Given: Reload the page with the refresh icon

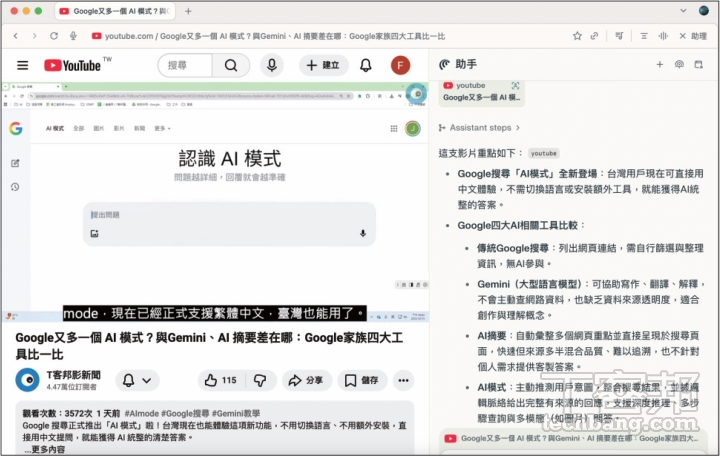Looking at the screenshot, I should click(54, 36).
